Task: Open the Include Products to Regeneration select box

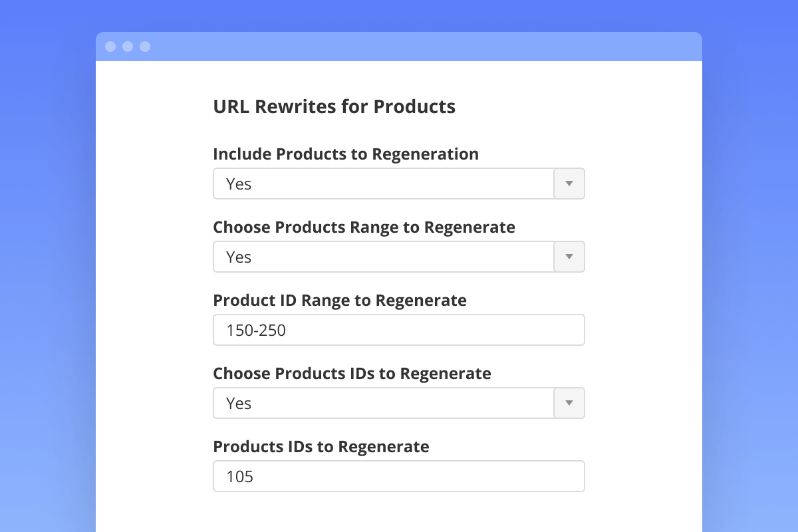Action: coord(383,184)
